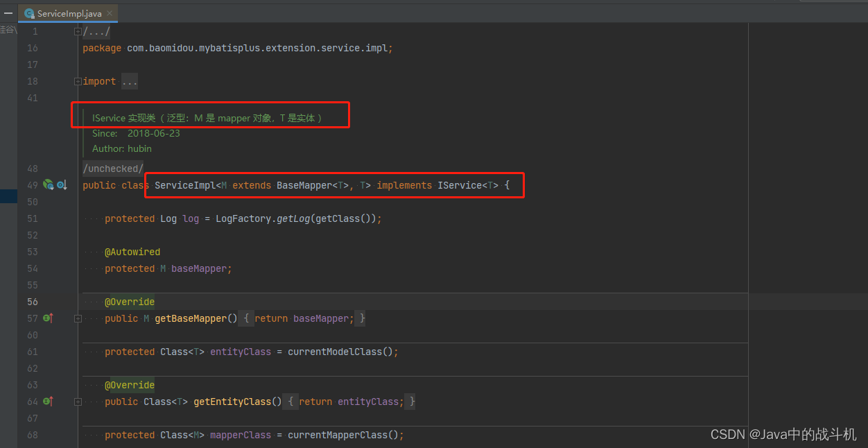Expand the folded header comment on line 1
The width and height of the screenshot is (868, 448).
(x=78, y=31)
